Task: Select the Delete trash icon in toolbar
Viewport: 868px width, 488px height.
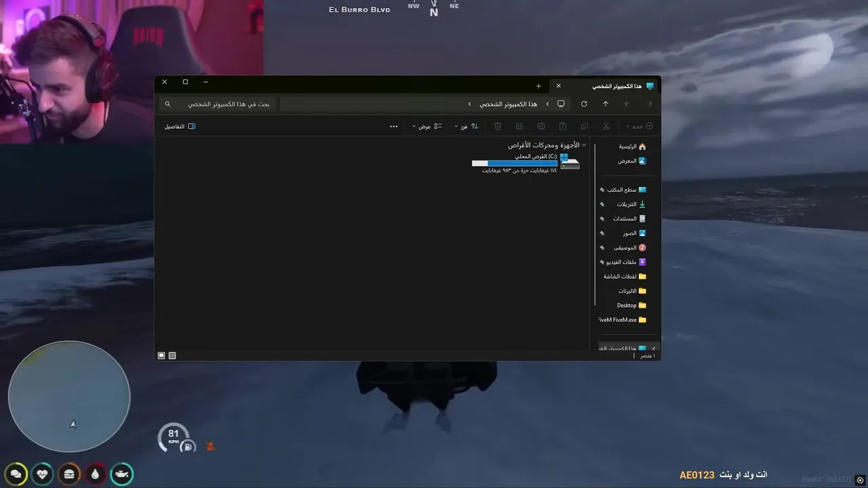Action: tap(498, 126)
